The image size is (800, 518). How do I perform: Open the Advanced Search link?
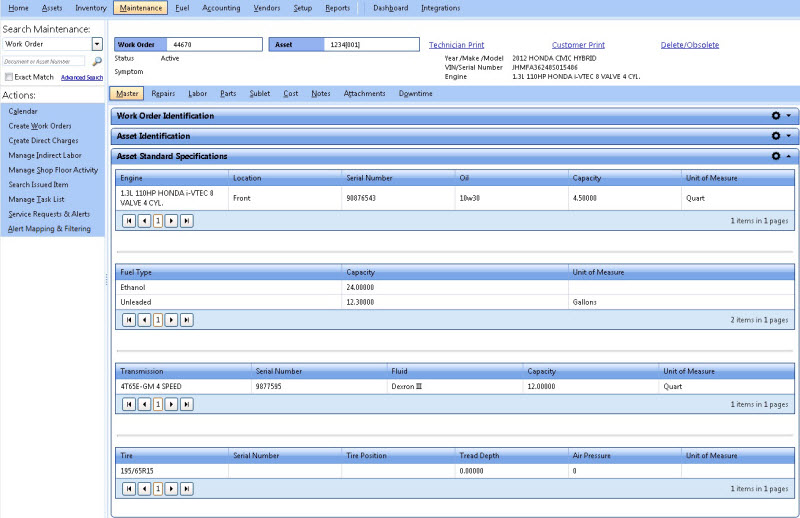coord(82,78)
